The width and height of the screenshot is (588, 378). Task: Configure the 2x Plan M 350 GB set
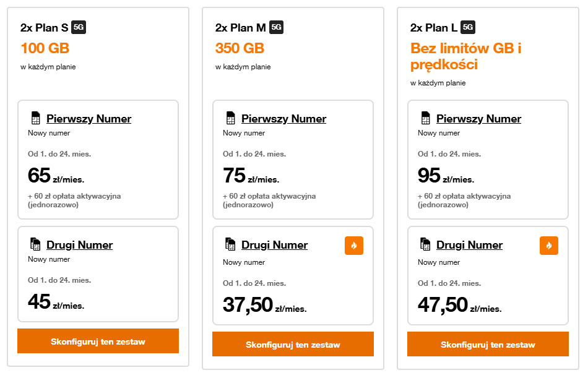293,344
